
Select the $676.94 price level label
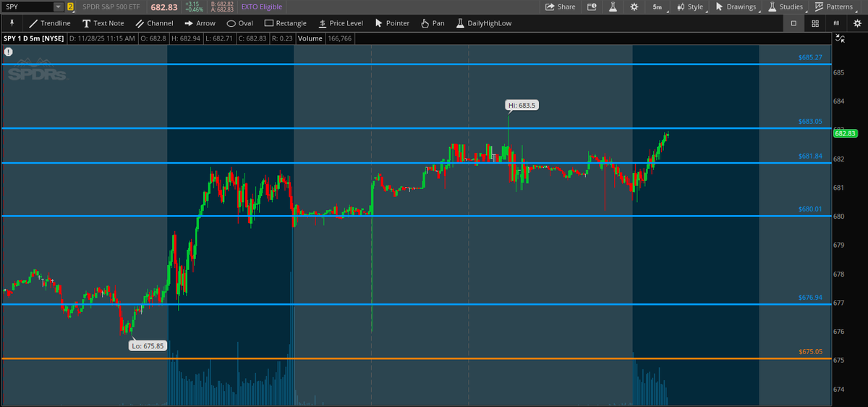tap(810, 297)
